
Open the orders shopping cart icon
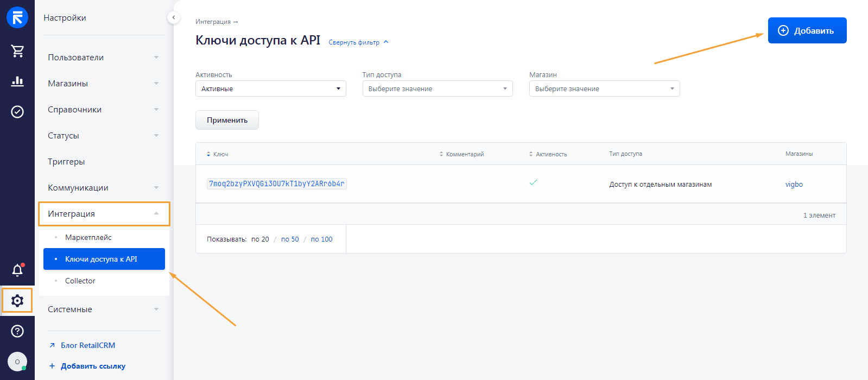pyautogui.click(x=17, y=51)
